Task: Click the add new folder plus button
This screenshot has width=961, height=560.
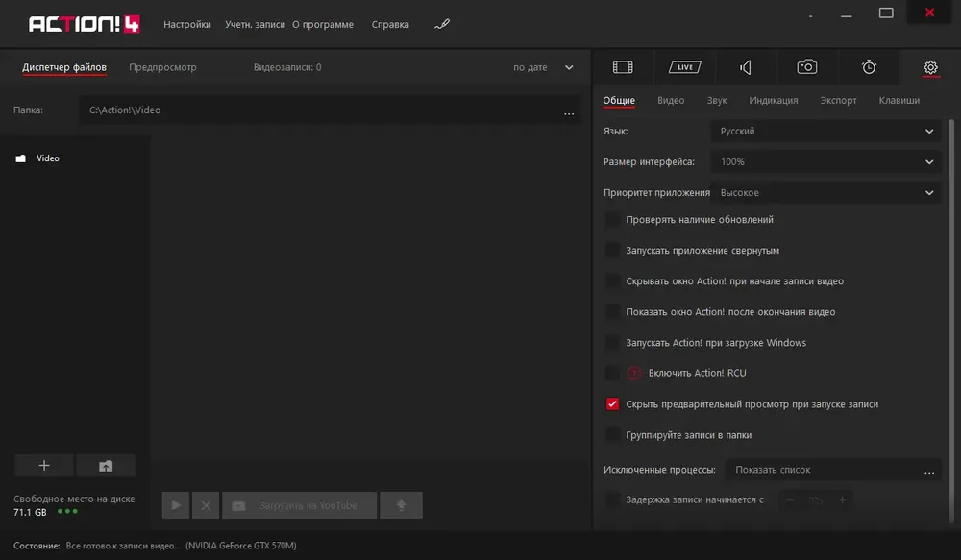Action: pyautogui.click(x=44, y=466)
